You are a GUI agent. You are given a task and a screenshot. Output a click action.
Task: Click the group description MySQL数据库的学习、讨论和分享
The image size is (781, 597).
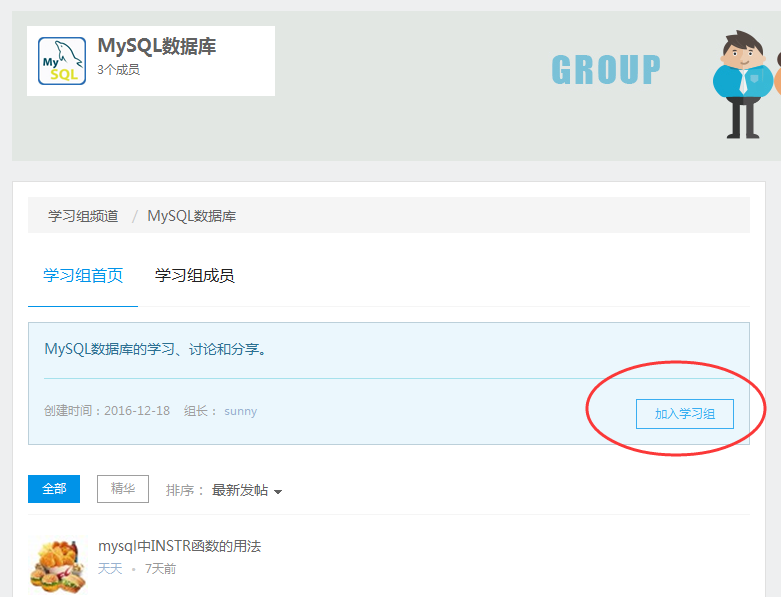[156, 349]
